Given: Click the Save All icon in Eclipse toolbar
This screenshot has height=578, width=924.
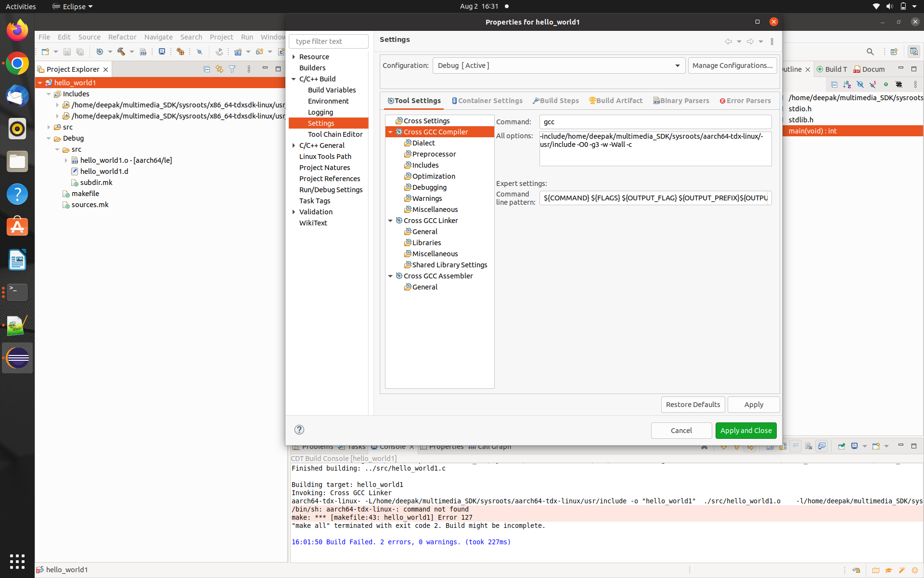Looking at the screenshot, I should tap(80, 52).
